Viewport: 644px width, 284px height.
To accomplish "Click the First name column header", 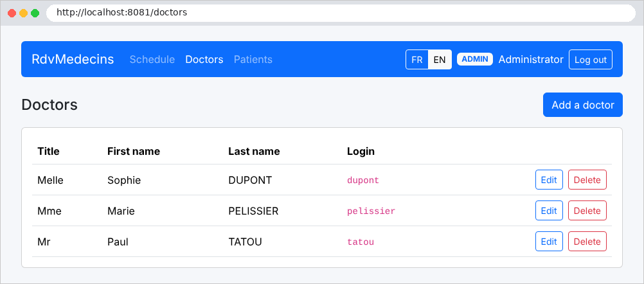I will pos(134,152).
